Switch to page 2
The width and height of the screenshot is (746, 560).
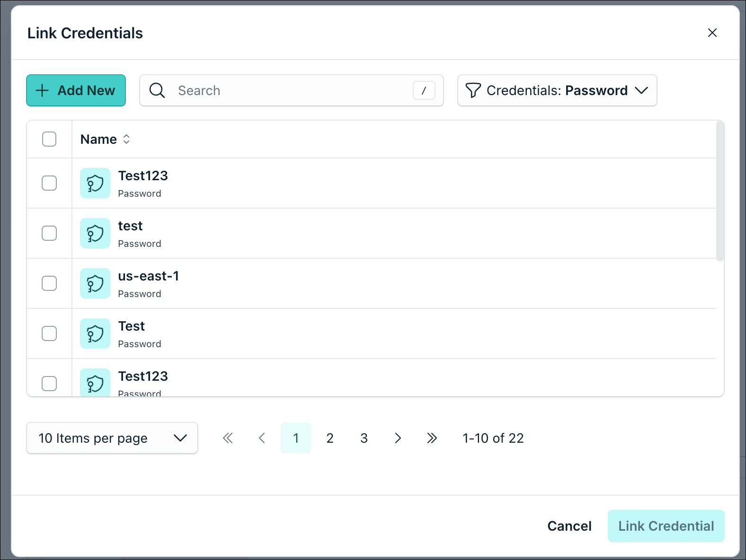330,438
